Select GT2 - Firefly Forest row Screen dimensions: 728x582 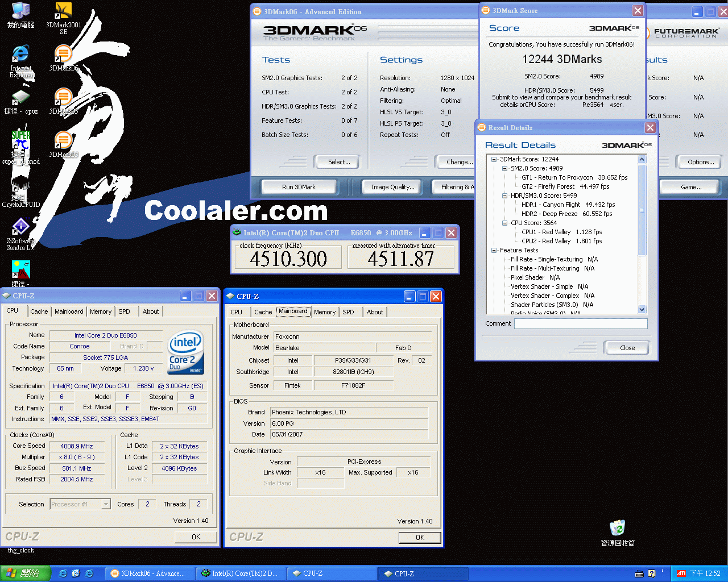[x=565, y=186]
